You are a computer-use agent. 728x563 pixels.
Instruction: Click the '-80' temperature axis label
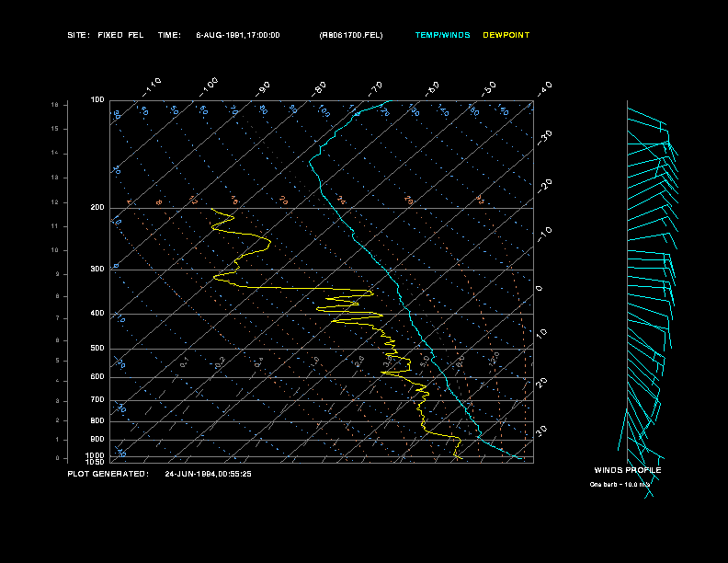(x=319, y=89)
